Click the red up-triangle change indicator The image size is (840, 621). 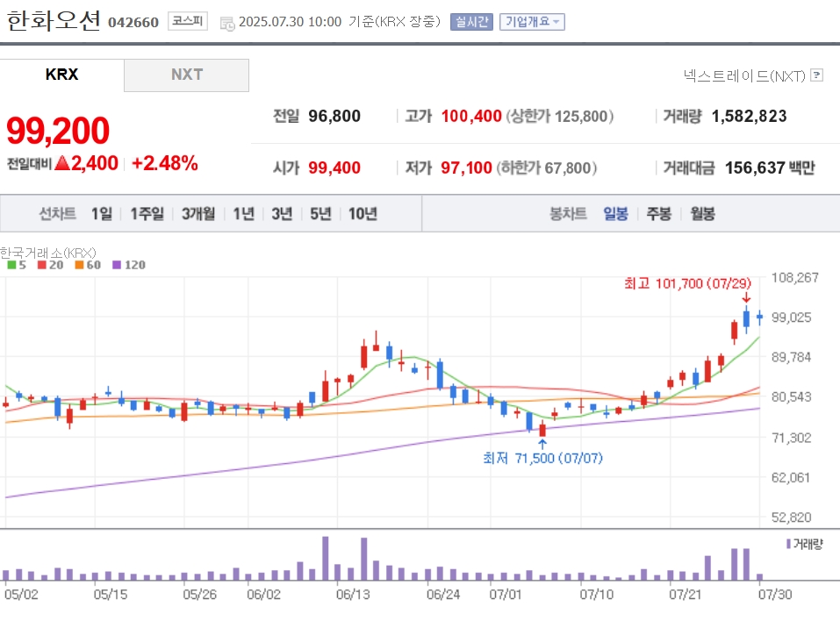62,163
